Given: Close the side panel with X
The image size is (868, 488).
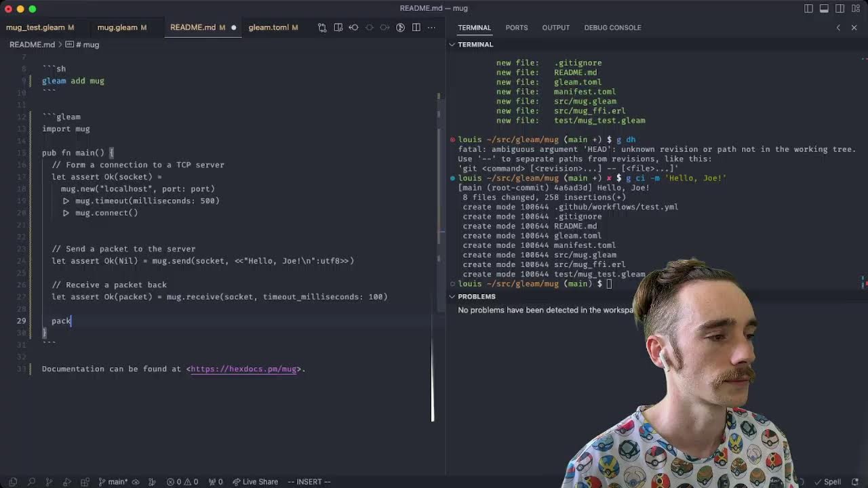Looking at the screenshot, I should click(854, 28).
